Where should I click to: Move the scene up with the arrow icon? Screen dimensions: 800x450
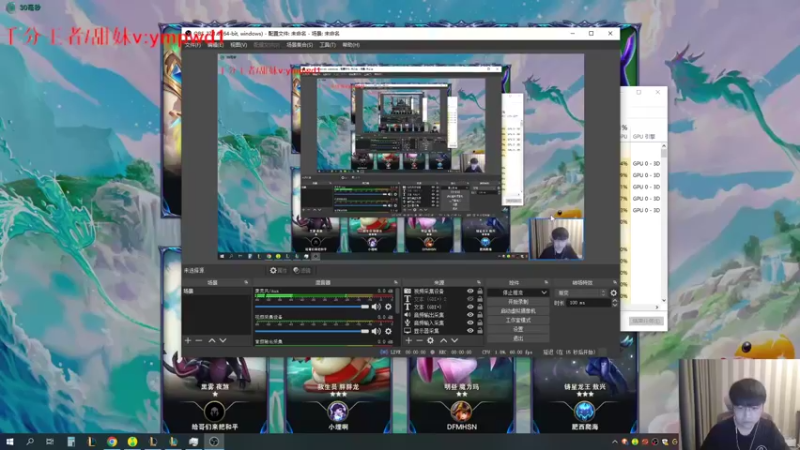coord(212,340)
